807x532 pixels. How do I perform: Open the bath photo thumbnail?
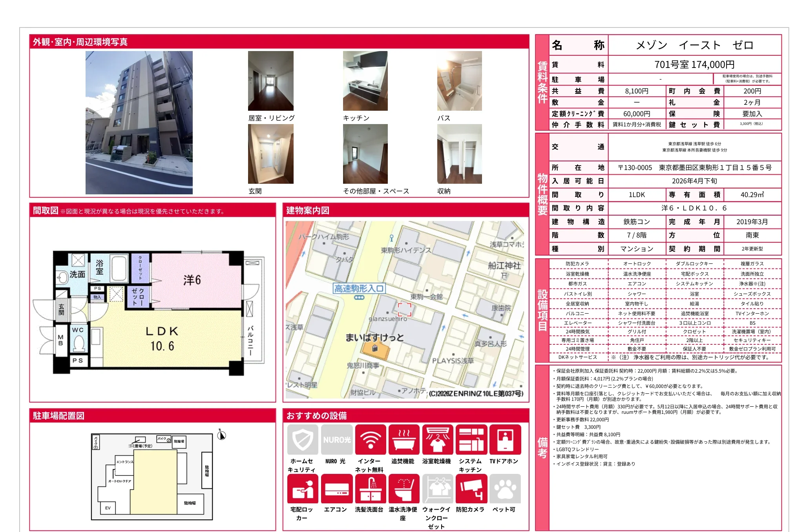pyautogui.click(x=459, y=81)
